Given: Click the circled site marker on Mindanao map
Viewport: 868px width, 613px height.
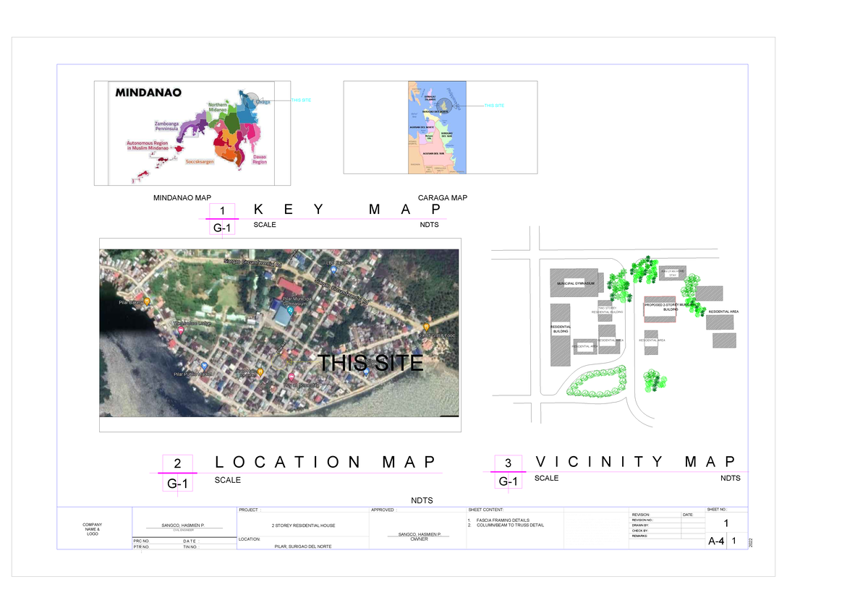Looking at the screenshot, I should [x=251, y=100].
